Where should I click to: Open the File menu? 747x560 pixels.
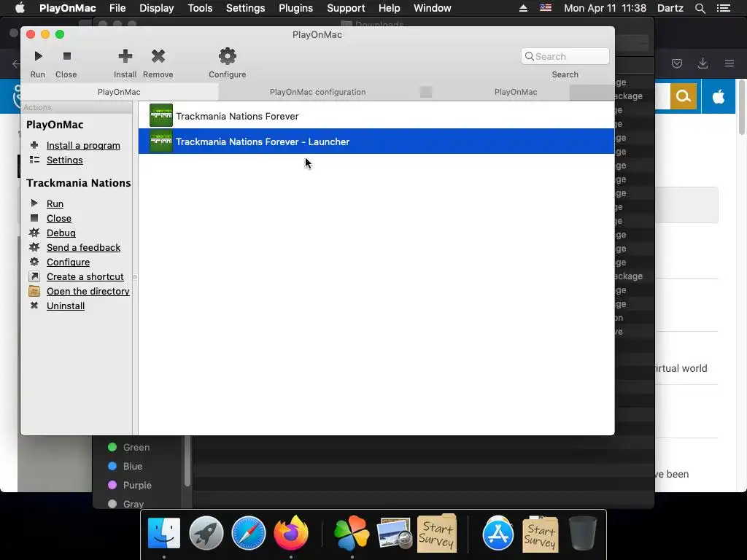pyautogui.click(x=117, y=8)
